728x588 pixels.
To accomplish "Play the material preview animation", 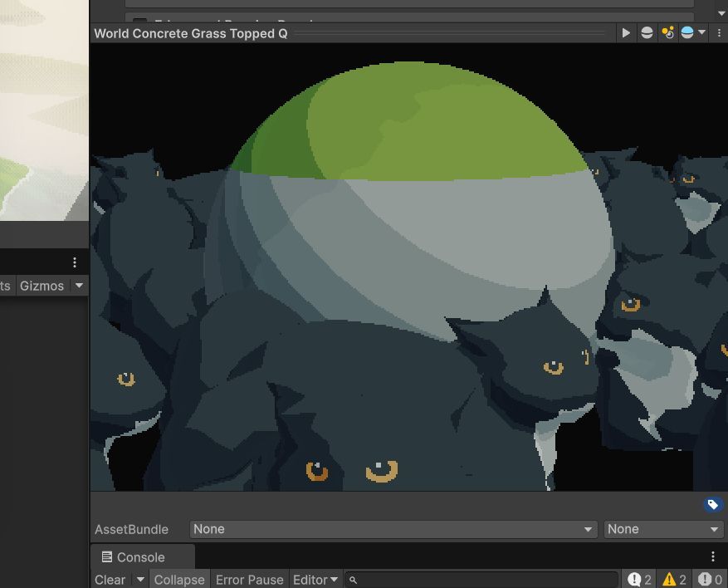I will (x=625, y=33).
